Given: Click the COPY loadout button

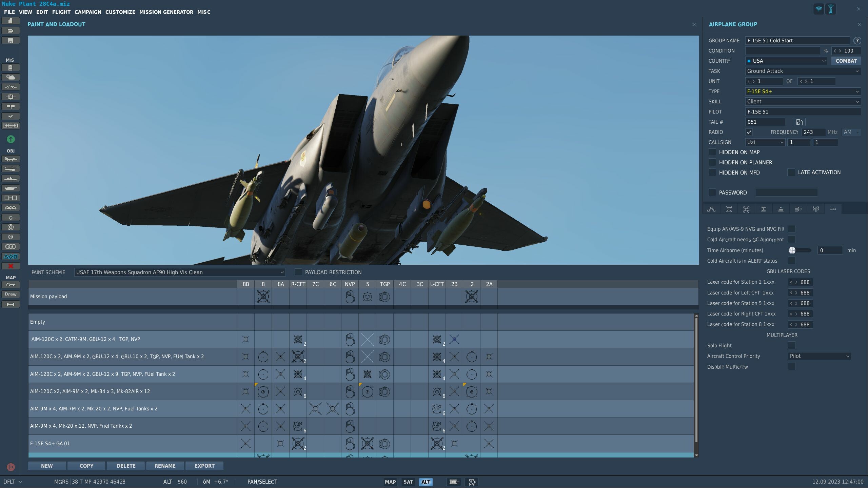Looking at the screenshot, I should 86,466.
